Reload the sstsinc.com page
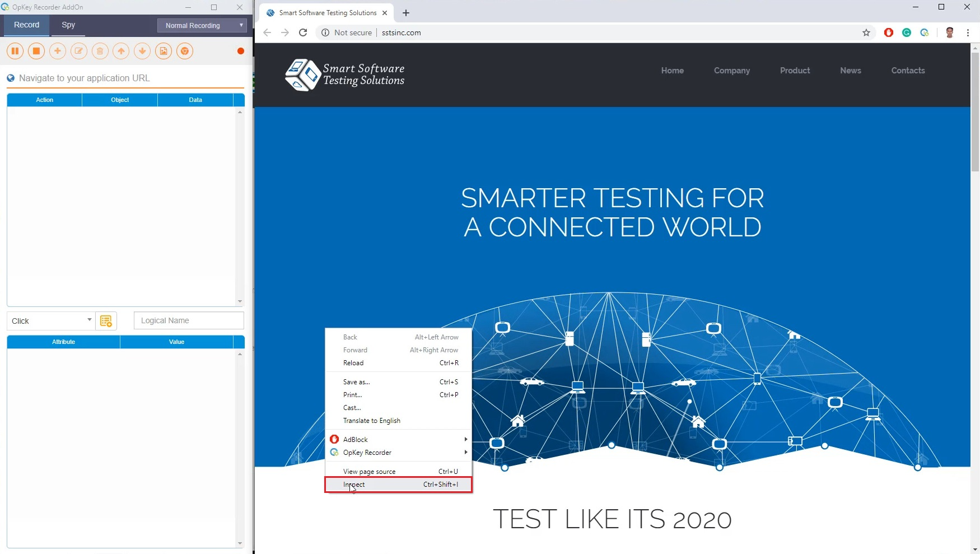This screenshot has height=554, width=980. pyautogui.click(x=303, y=32)
